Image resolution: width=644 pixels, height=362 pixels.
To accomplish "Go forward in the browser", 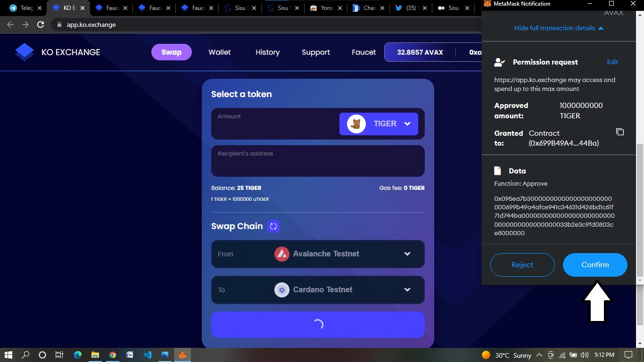I will point(25,25).
